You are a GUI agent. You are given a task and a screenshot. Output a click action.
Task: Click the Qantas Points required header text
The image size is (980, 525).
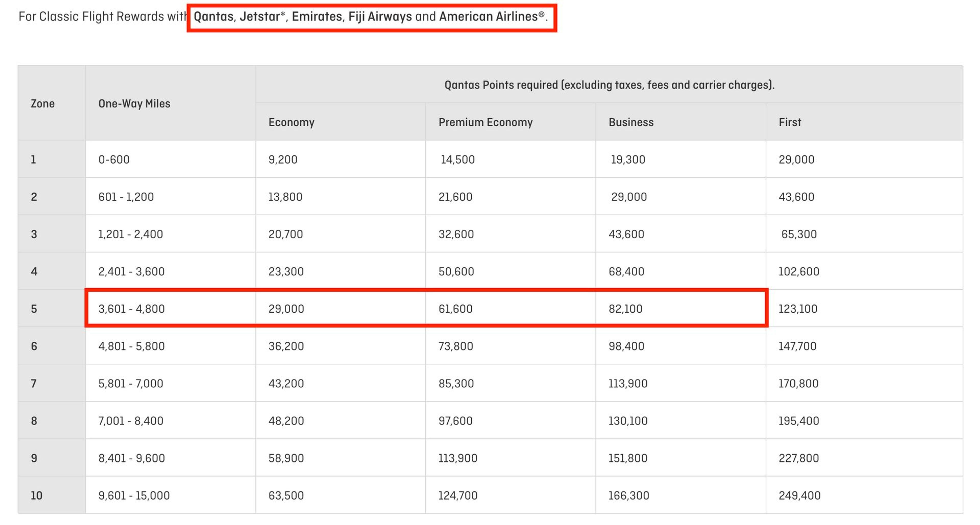[x=609, y=85]
